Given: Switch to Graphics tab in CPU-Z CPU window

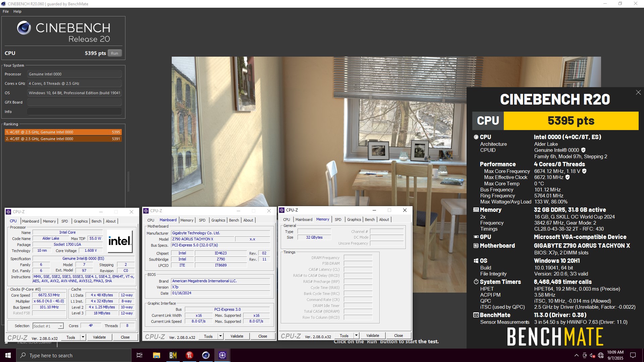Looking at the screenshot, I should pos(81,221).
